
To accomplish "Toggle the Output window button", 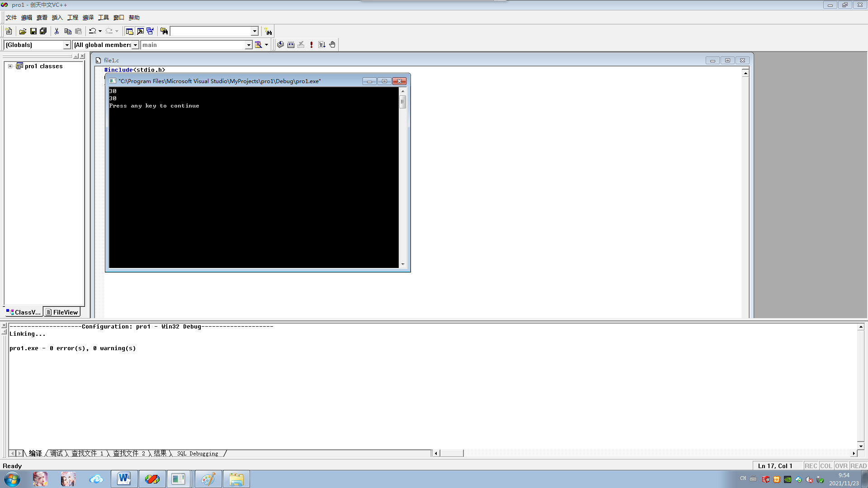I will tap(140, 31).
